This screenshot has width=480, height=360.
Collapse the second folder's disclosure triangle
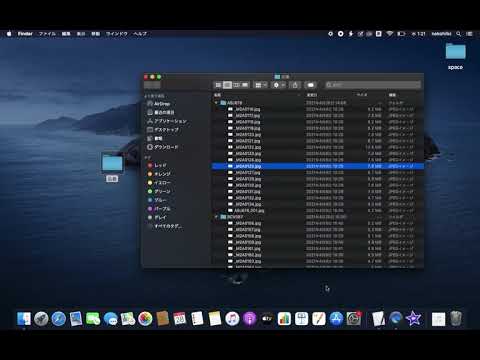click(x=217, y=217)
